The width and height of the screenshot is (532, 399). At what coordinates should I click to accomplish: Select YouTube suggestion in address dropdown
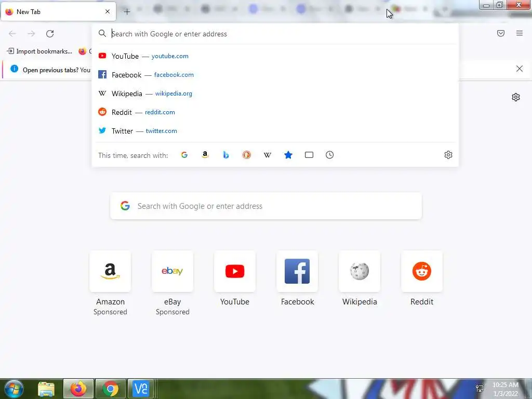275,56
